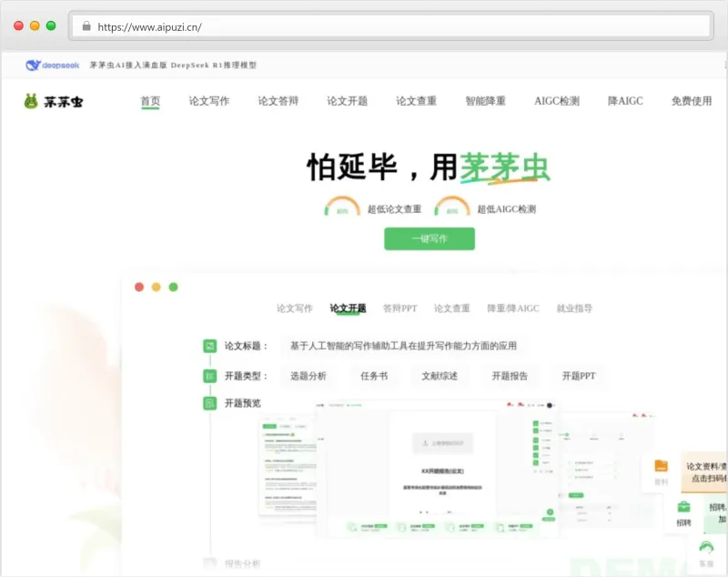Screen dimensions: 728x577
Task: Open 论文写作 in top navigation
Action: (x=209, y=101)
